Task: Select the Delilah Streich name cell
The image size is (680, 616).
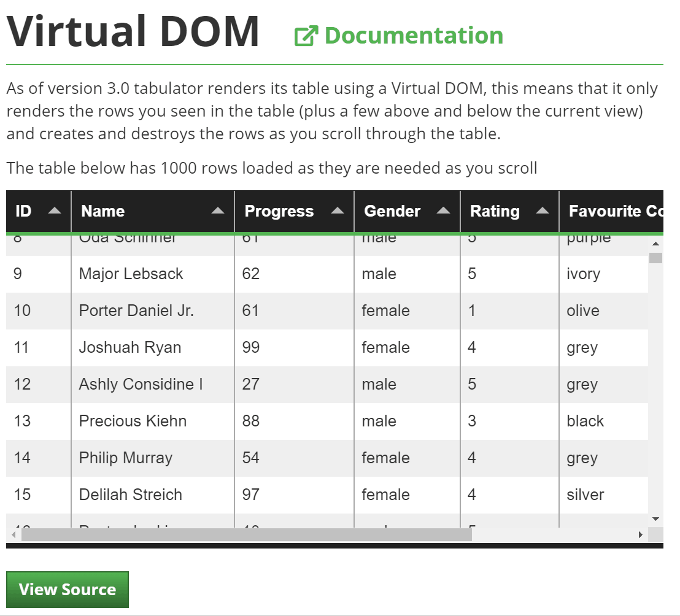Action: click(153, 495)
